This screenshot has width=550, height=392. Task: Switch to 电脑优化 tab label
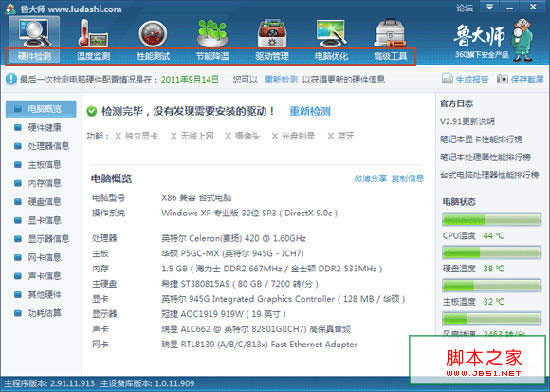pos(331,56)
